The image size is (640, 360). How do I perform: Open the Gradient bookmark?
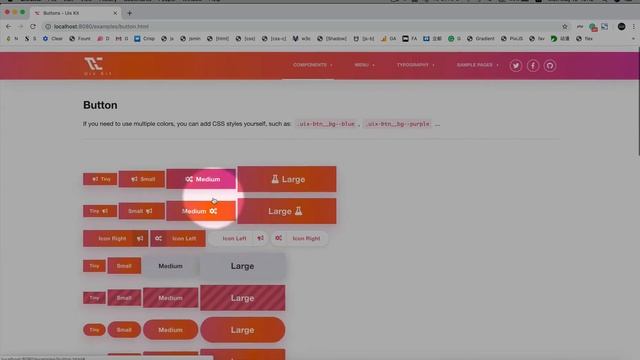(480, 39)
